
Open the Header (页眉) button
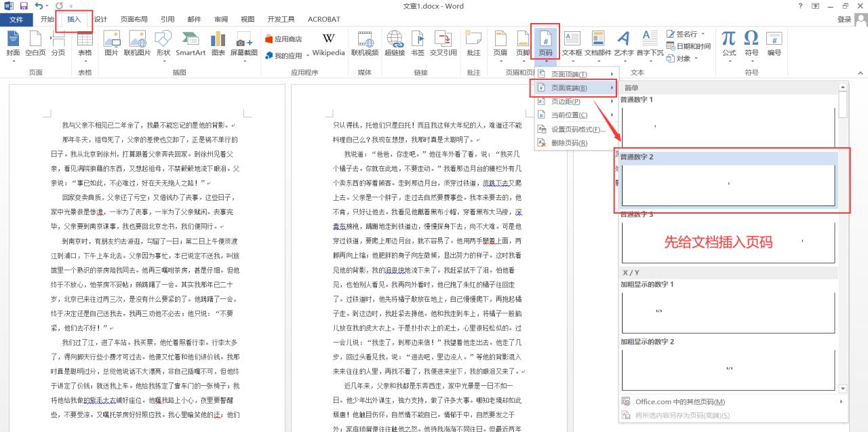point(500,45)
